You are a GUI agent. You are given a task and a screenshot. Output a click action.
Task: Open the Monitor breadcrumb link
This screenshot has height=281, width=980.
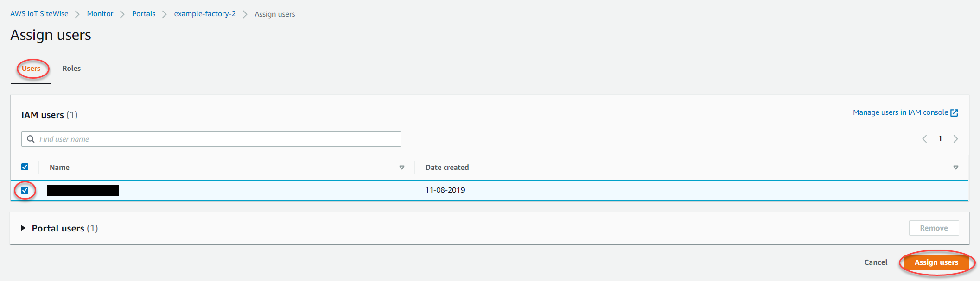point(100,14)
